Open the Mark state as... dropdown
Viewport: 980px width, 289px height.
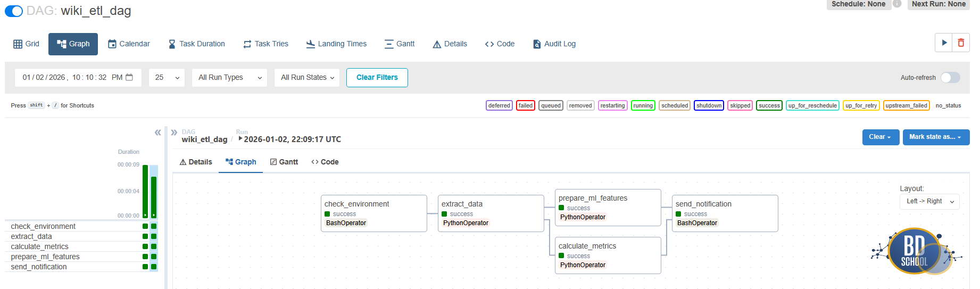pyautogui.click(x=936, y=137)
